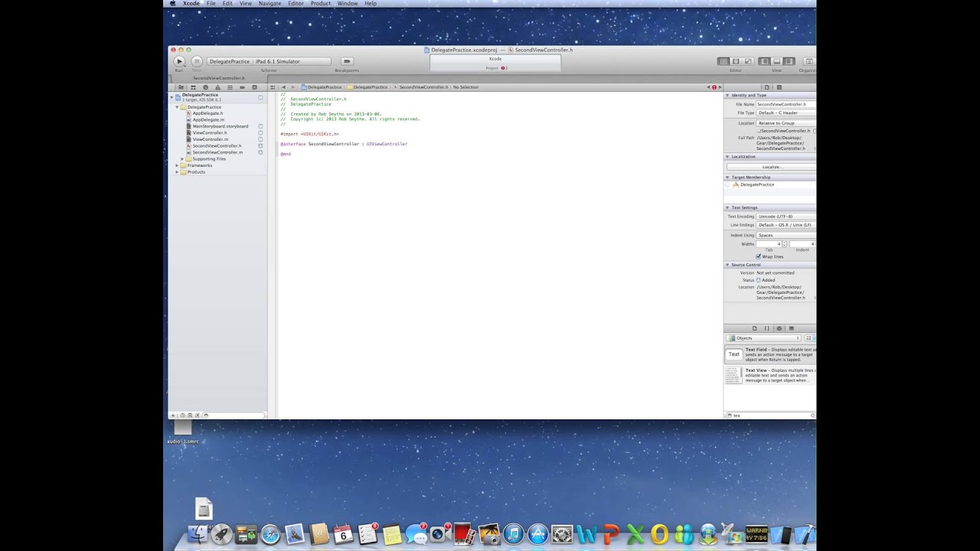Click DelegatePractice project in the jump bar
Viewport: 980px width, 551px height.
(x=322, y=87)
